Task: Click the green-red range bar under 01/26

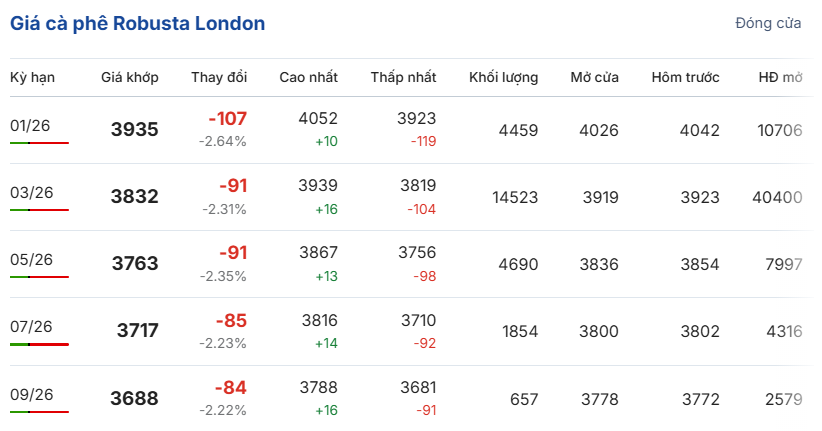Action: click(39, 143)
